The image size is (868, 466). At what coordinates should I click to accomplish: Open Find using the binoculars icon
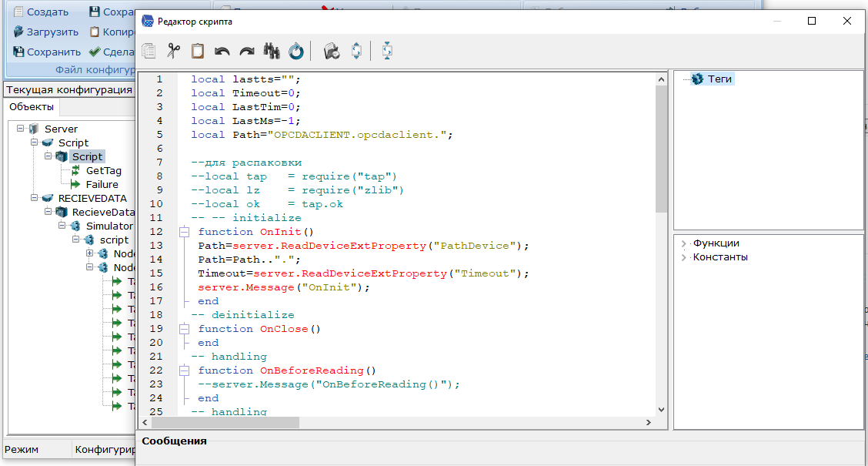[x=271, y=51]
